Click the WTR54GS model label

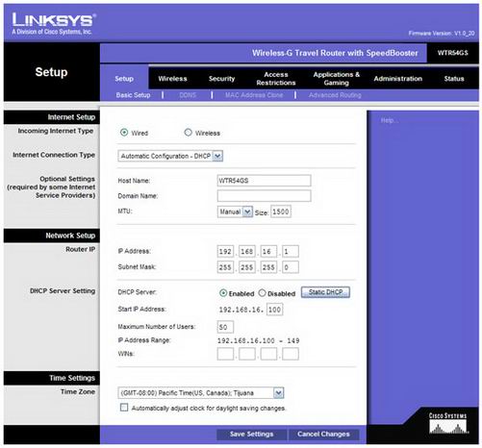click(x=453, y=53)
